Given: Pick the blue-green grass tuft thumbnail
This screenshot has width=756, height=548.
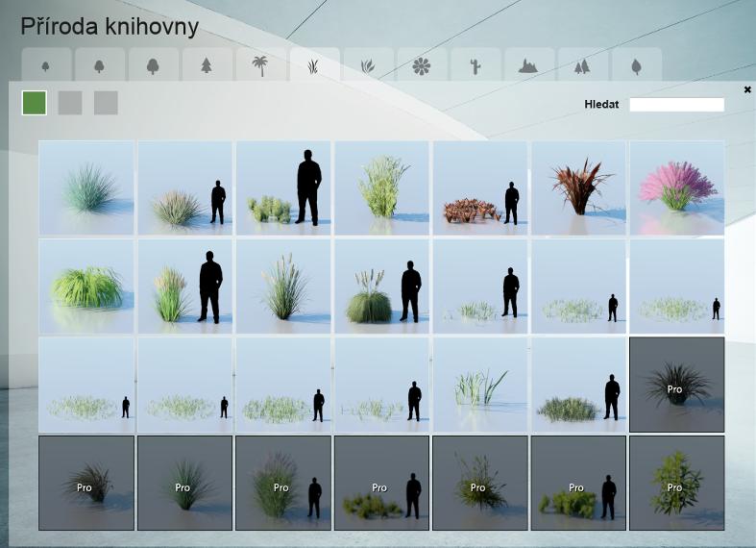Looking at the screenshot, I should (86, 187).
